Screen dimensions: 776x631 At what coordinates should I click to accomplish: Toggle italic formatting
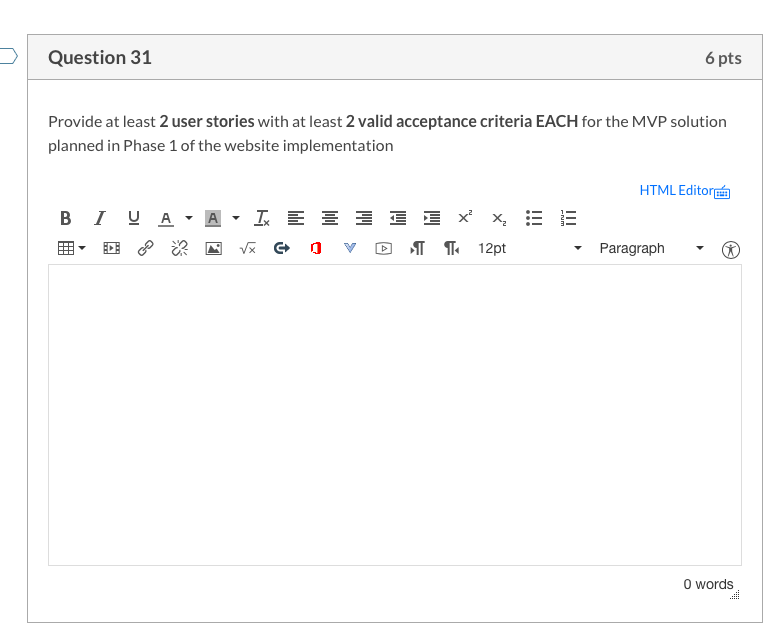tap(99, 218)
